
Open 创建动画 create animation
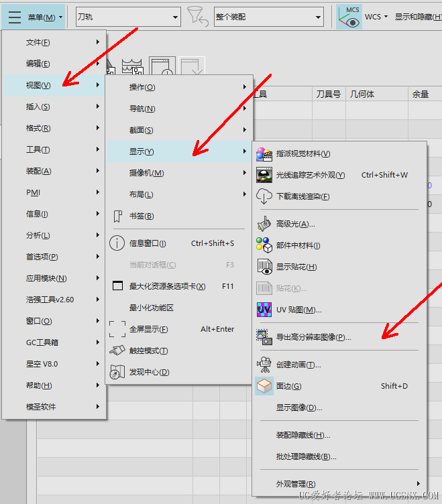pos(339,365)
